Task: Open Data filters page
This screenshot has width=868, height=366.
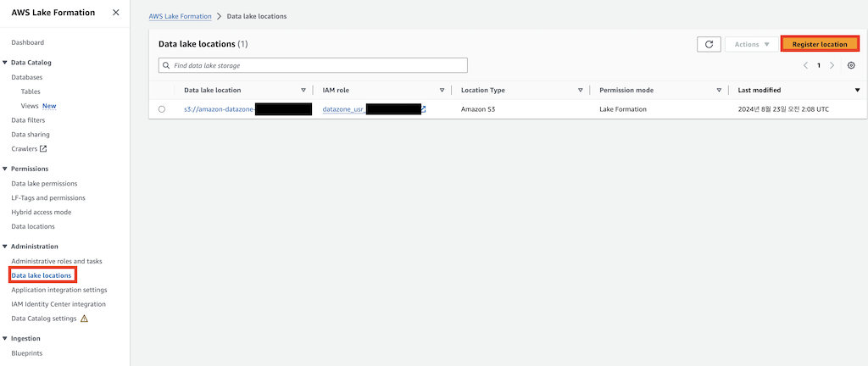Action: [x=28, y=120]
